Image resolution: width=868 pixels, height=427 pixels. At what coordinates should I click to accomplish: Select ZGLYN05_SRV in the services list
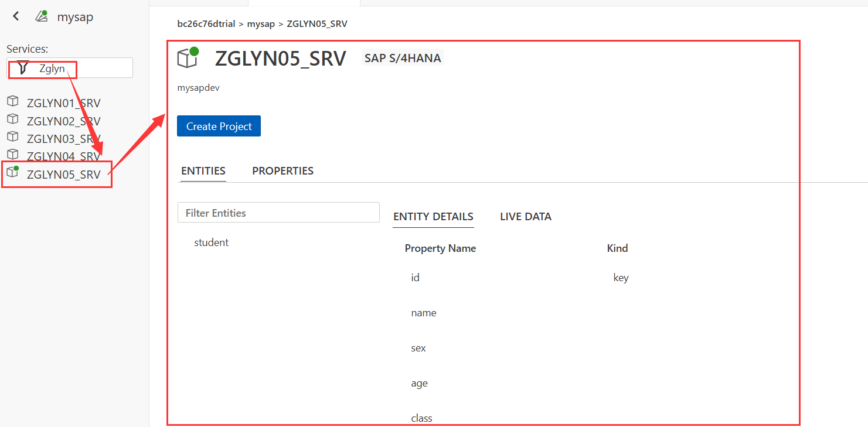pos(63,174)
